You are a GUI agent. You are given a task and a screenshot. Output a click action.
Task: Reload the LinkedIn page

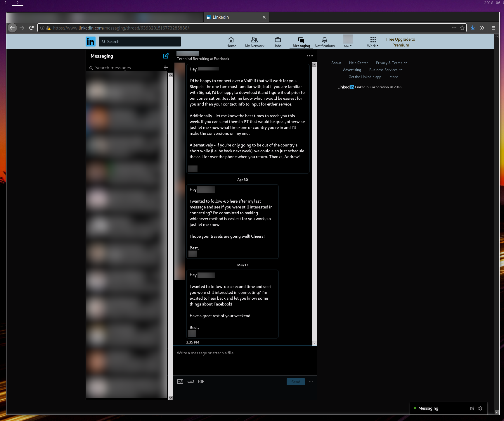(x=32, y=28)
